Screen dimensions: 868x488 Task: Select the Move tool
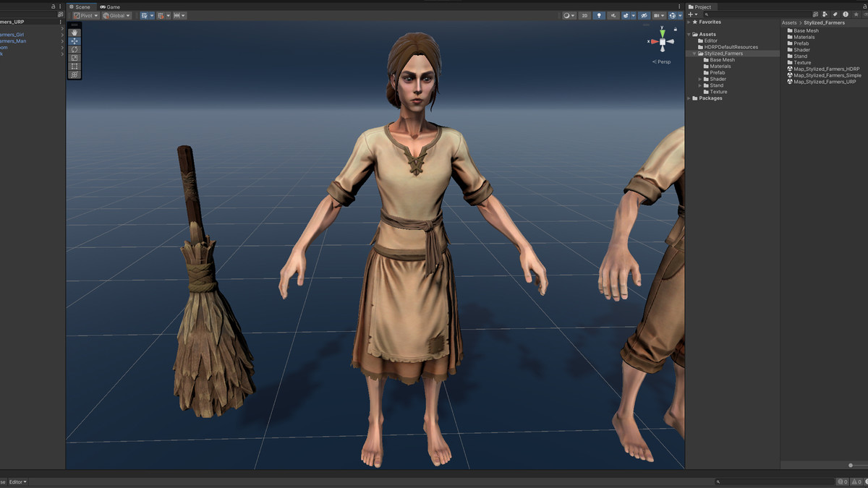coord(75,41)
